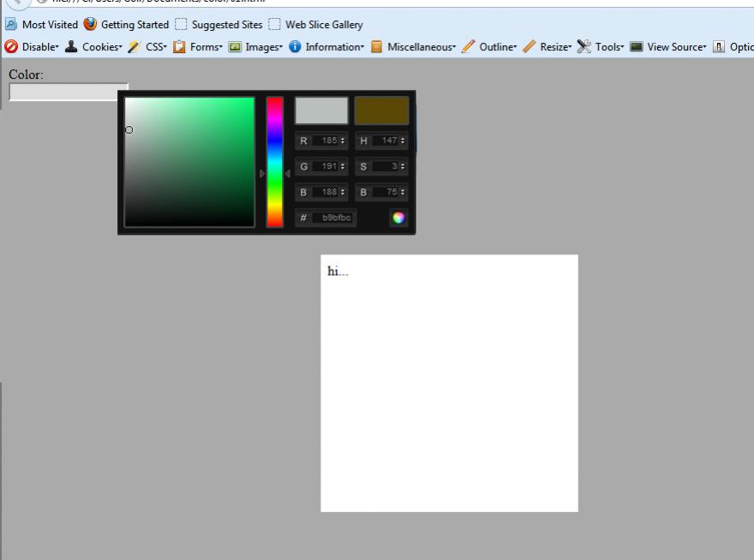Open the Forms toolbar menu
The height and width of the screenshot is (560, 754).
click(x=197, y=47)
